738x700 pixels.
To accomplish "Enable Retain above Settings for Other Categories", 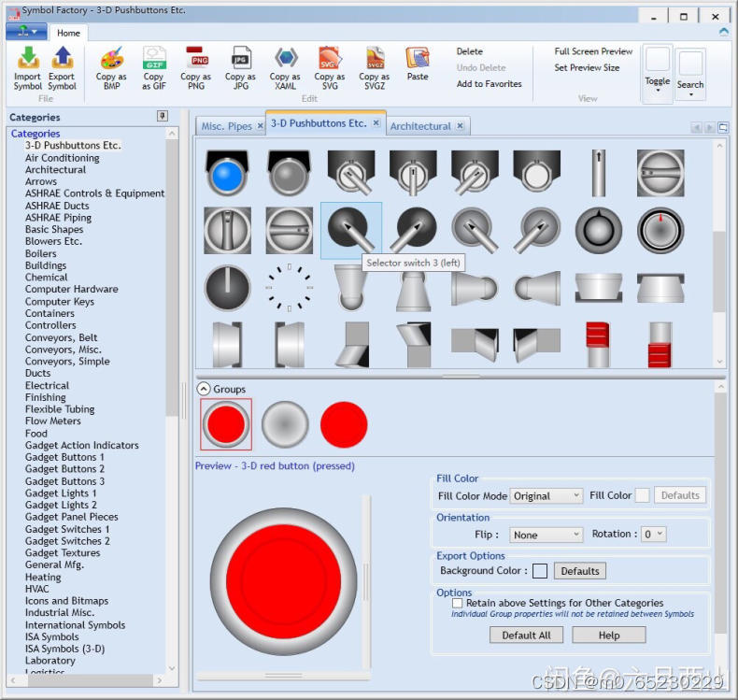I will pyautogui.click(x=457, y=603).
